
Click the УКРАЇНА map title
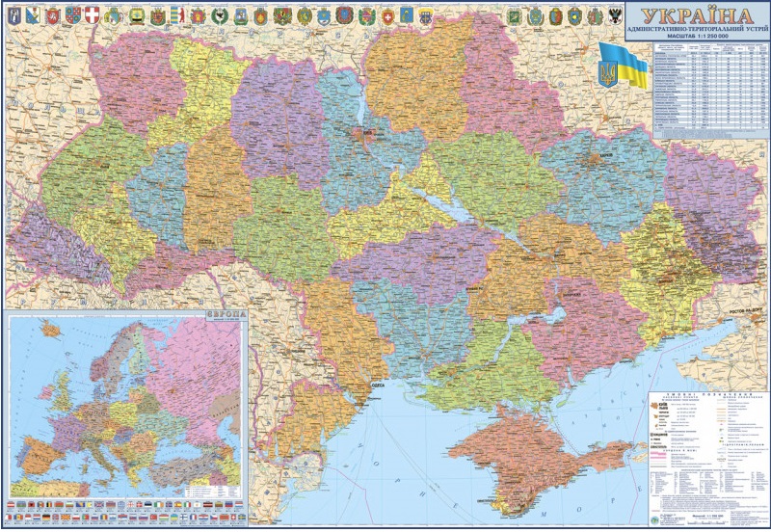(x=697, y=15)
